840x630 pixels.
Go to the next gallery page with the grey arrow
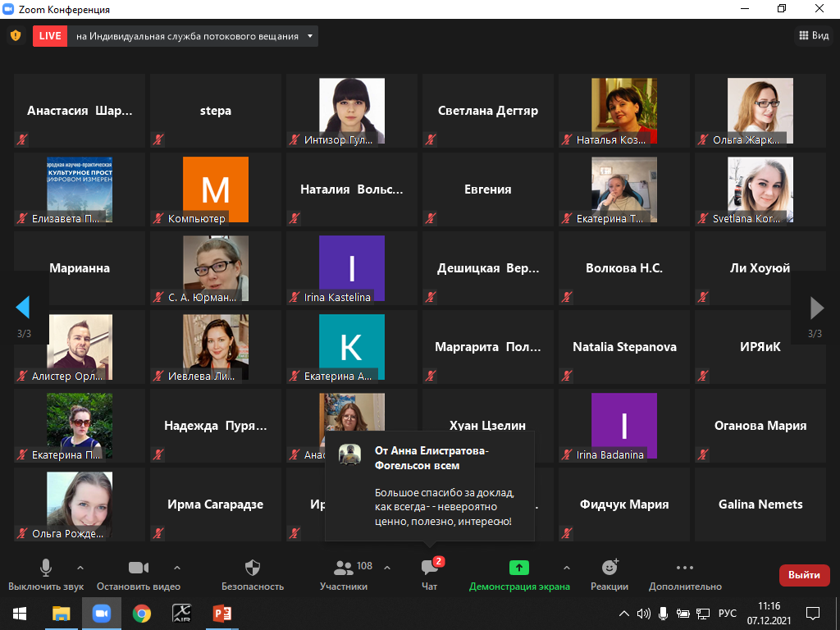pyautogui.click(x=817, y=308)
